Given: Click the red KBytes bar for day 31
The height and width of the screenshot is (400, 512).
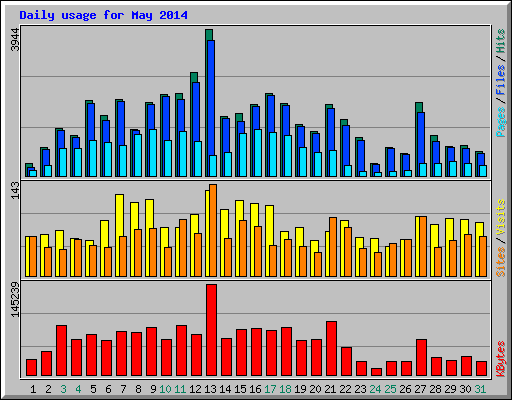Looking at the screenshot, I should point(481,369).
